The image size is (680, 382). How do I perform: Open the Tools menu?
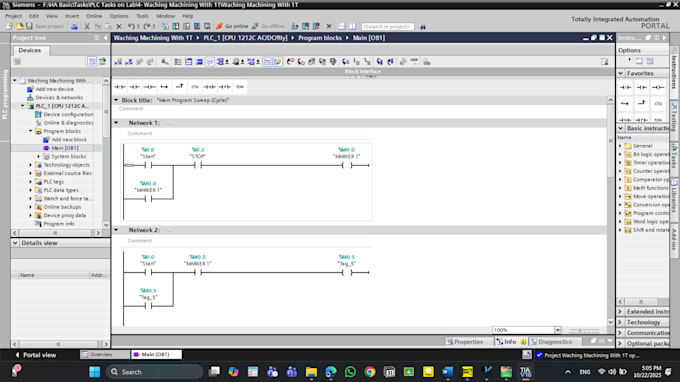pos(142,16)
